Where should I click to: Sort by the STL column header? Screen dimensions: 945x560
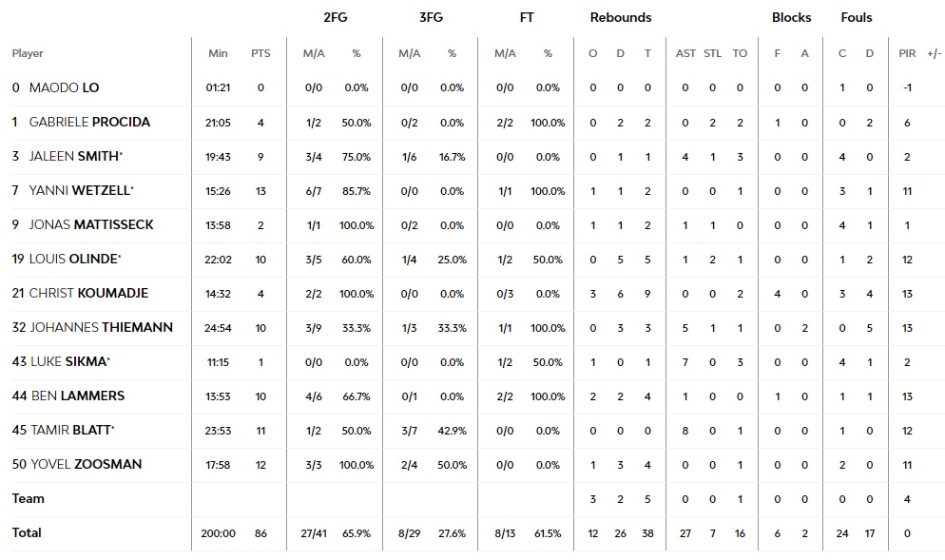(713, 53)
